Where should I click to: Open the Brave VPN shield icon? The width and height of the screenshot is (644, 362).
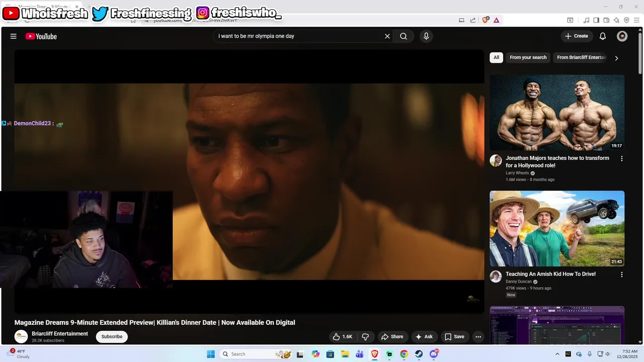point(626,20)
